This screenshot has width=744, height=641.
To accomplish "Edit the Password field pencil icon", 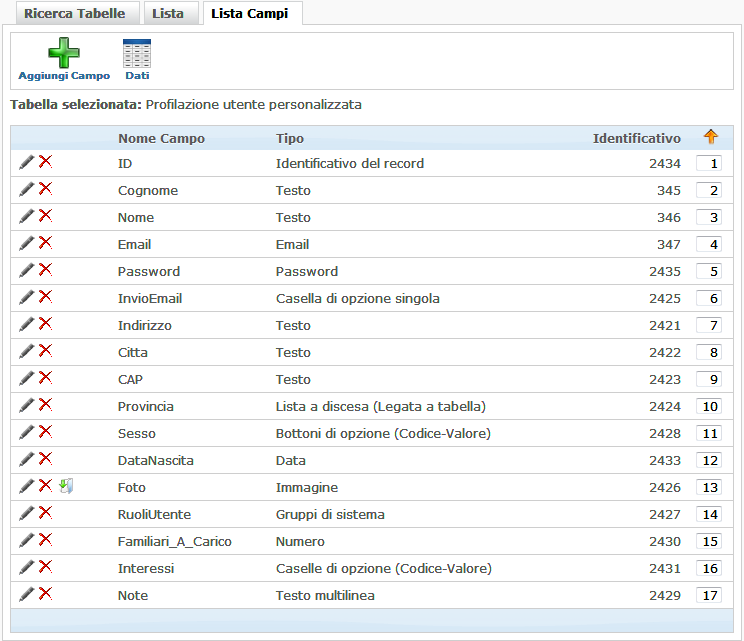I will pyautogui.click(x=27, y=270).
